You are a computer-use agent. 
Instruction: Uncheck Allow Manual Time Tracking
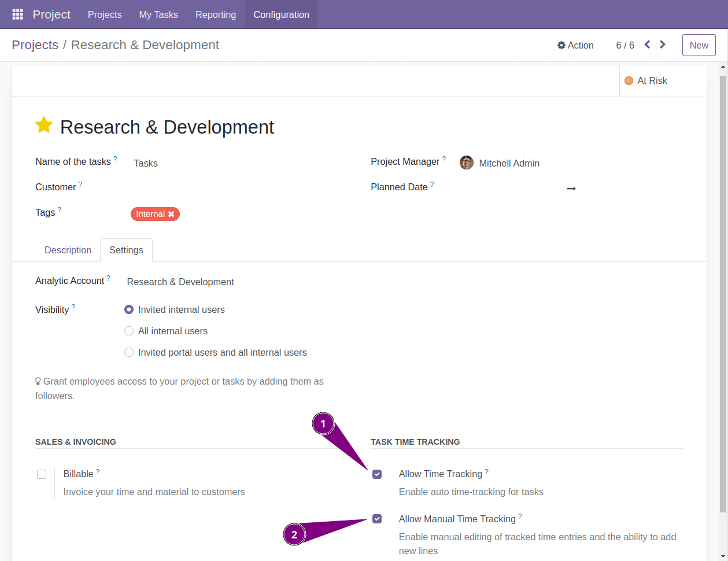(x=377, y=519)
